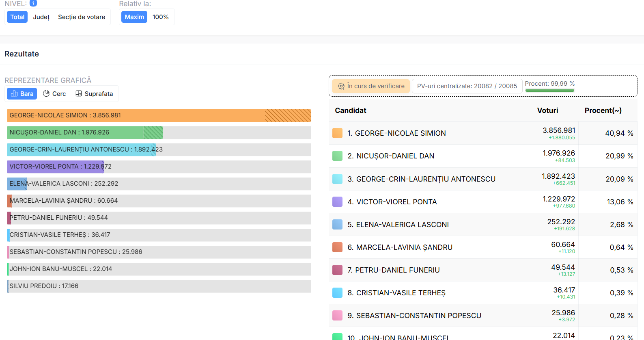Image resolution: width=644 pixels, height=340 pixels.
Task: Click the pie chart icon for Cerc
Action: tap(46, 94)
